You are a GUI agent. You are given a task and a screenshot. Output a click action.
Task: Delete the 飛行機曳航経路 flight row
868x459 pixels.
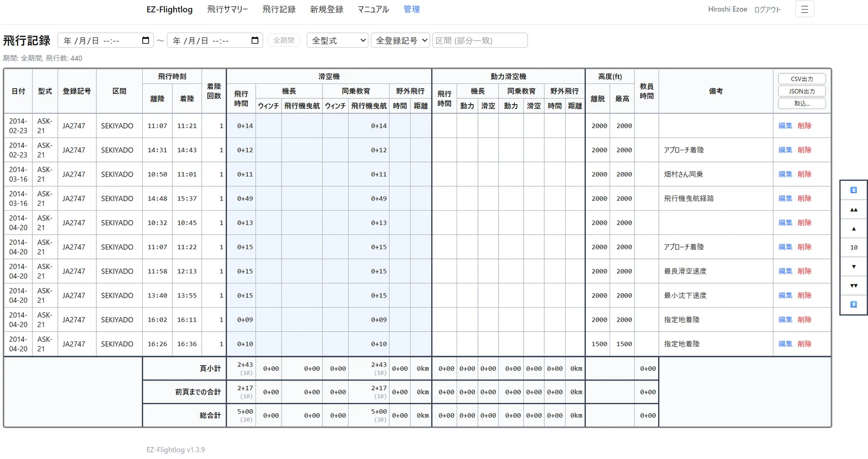pyautogui.click(x=804, y=198)
